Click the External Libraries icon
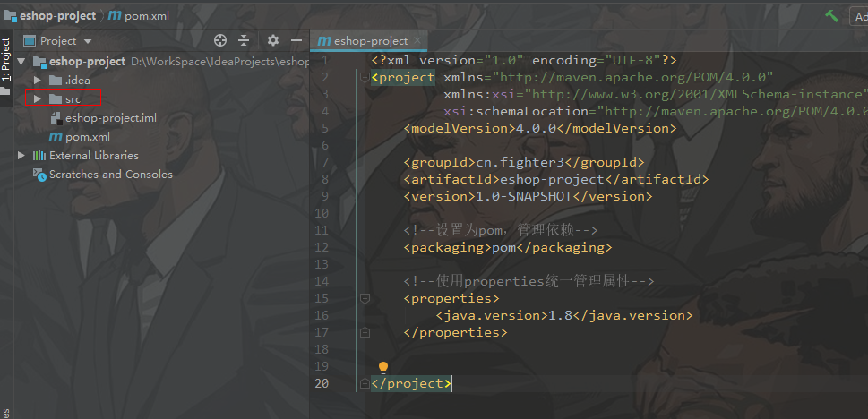 click(39, 156)
